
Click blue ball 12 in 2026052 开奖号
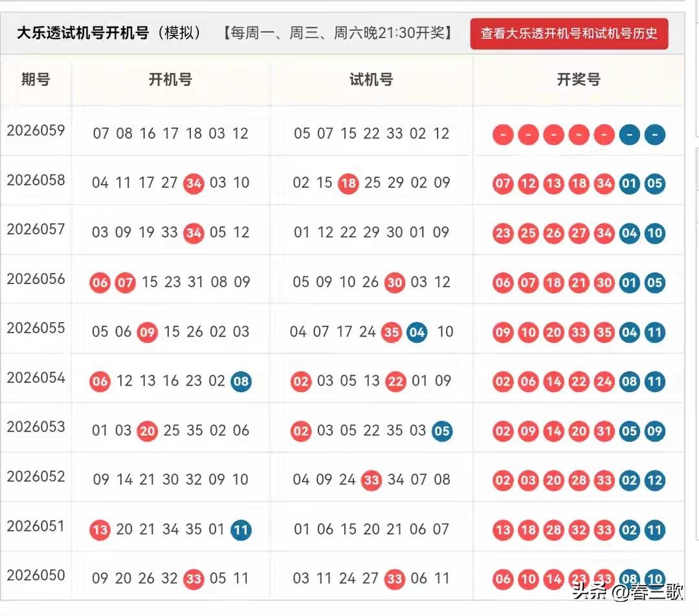(655, 481)
